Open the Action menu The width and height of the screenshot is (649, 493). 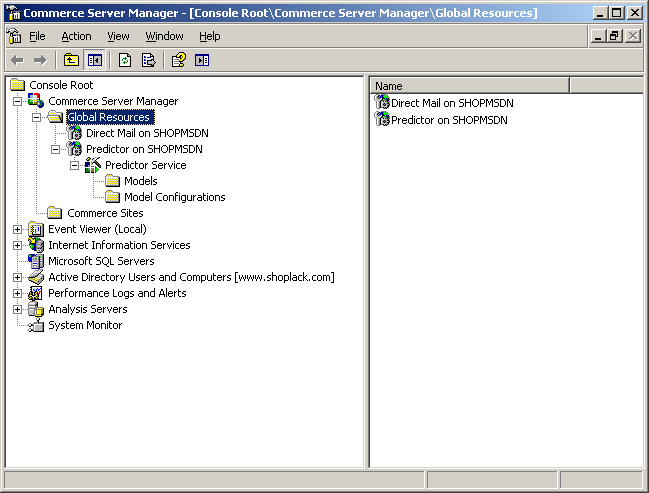tap(76, 36)
